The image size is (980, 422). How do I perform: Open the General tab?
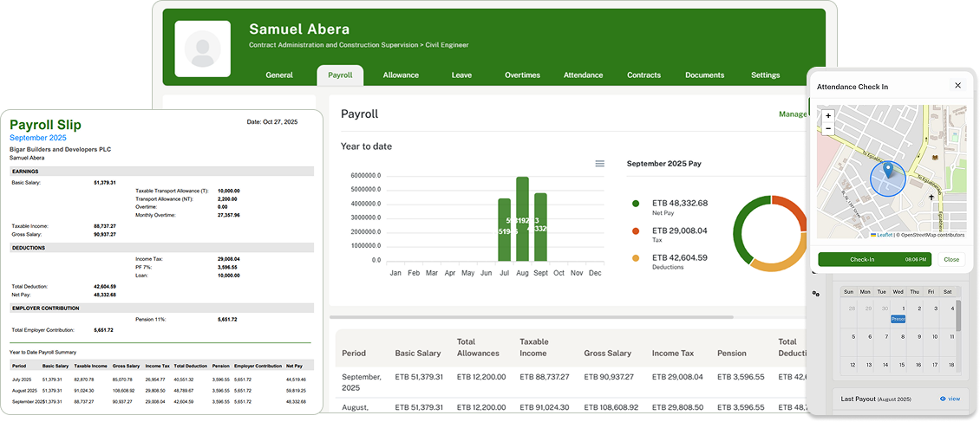279,75
